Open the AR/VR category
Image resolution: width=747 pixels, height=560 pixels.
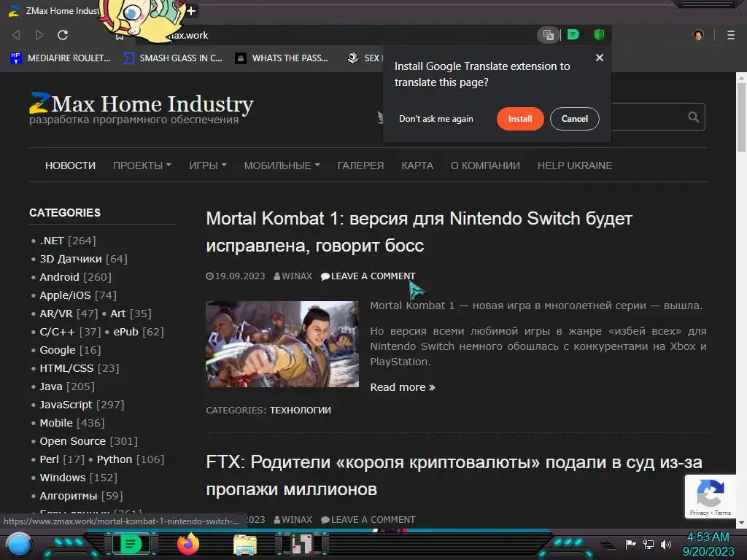[55, 314]
